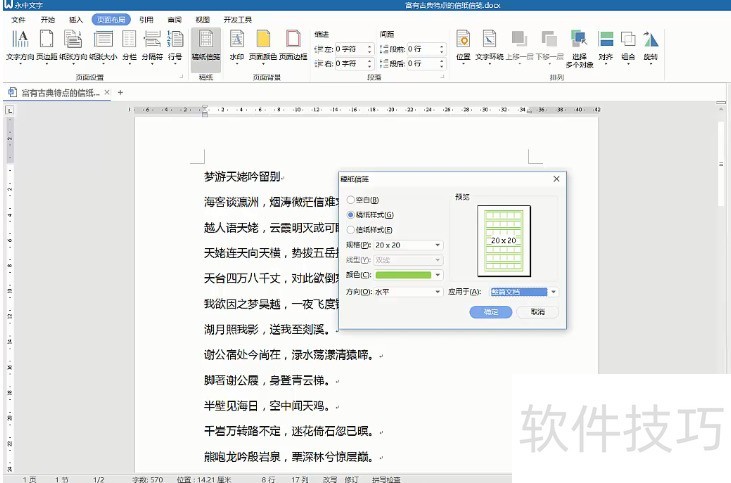Open the 文件 file menu
Viewport: 731px width, 483px height.
[19, 20]
